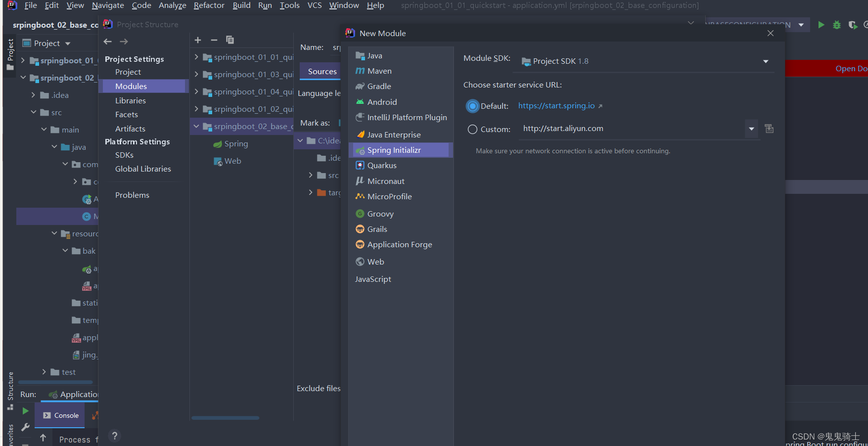This screenshot has width=868, height=446.
Task: Add a new module with plus icon
Action: click(x=198, y=40)
